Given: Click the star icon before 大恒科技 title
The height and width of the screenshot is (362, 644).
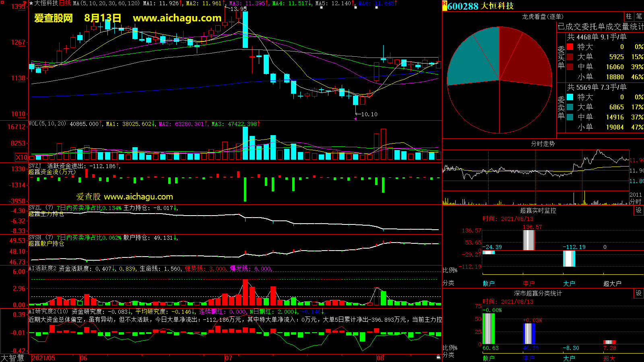Looking at the screenshot, I should tap(31, 3).
